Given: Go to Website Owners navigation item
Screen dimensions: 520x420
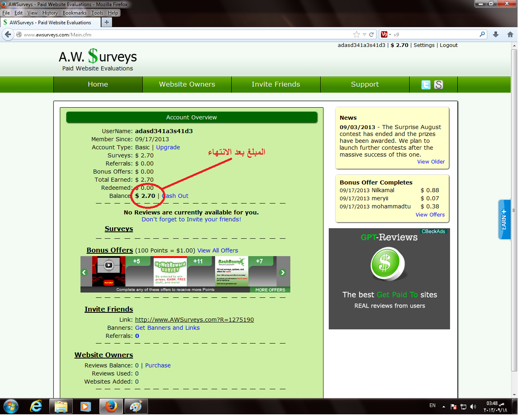Looking at the screenshot, I should point(187,85).
